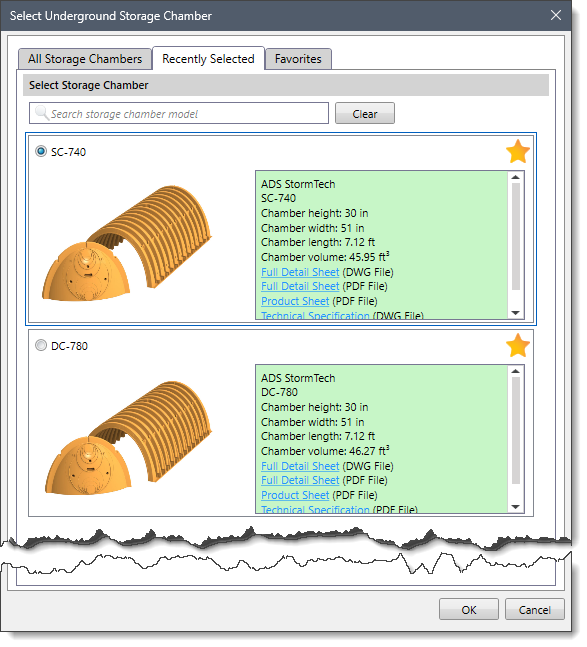
Task: Click 'ADS StormTech' in the SC-740 details
Action: coord(298,184)
